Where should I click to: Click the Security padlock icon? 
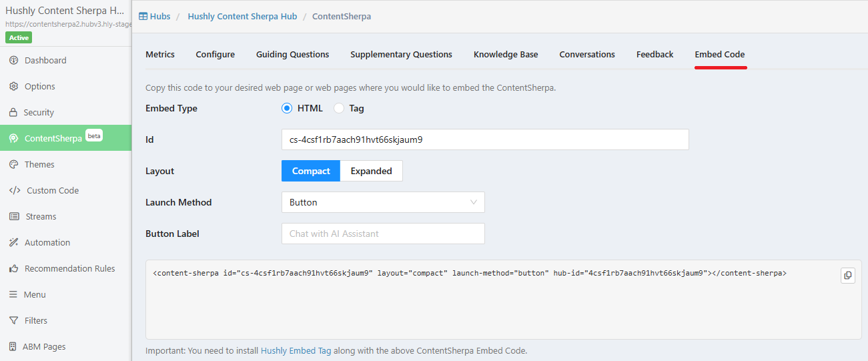coord(13,112)
